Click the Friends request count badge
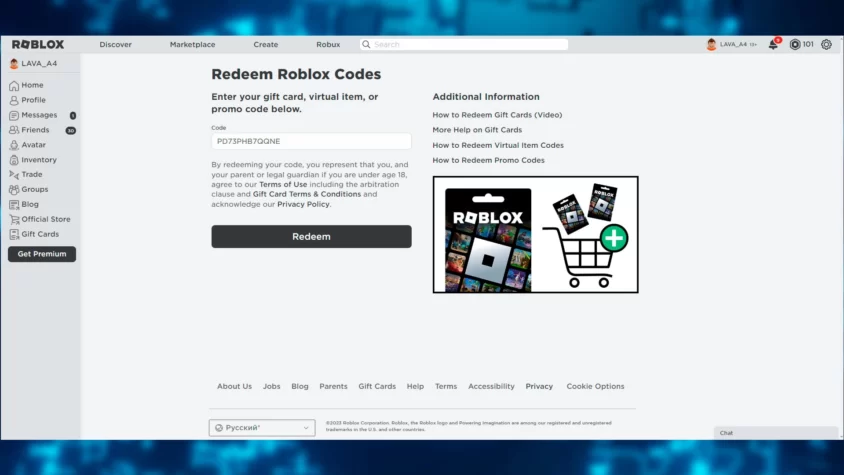This screenshot has width=844, height=475. pos(71,130)
